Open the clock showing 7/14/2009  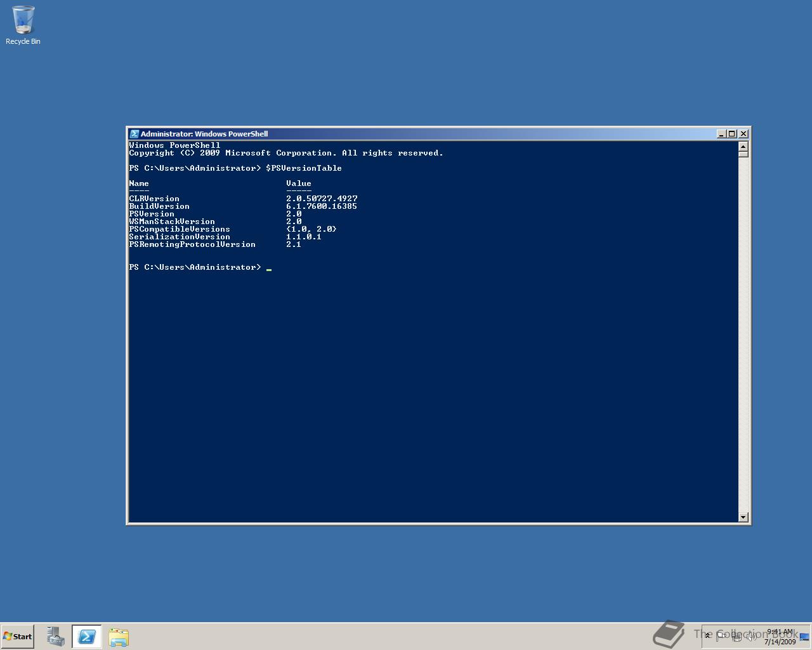click(780, 637)
